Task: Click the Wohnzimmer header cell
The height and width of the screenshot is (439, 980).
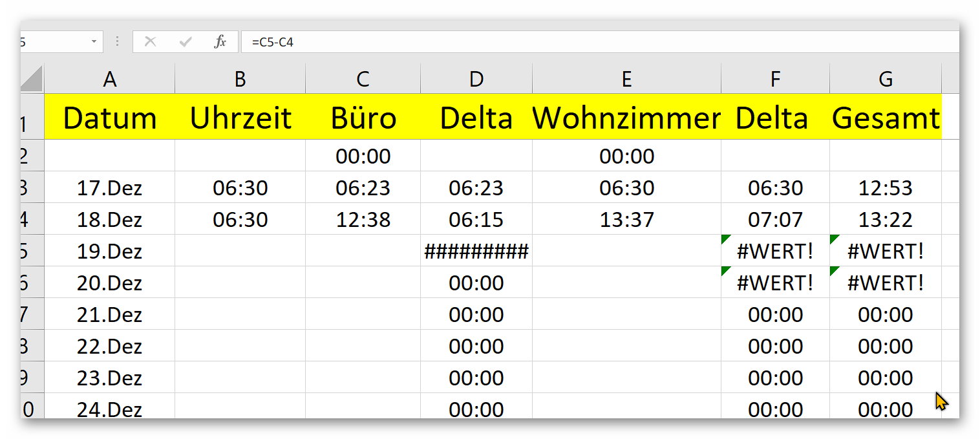Action: [626, 118]
